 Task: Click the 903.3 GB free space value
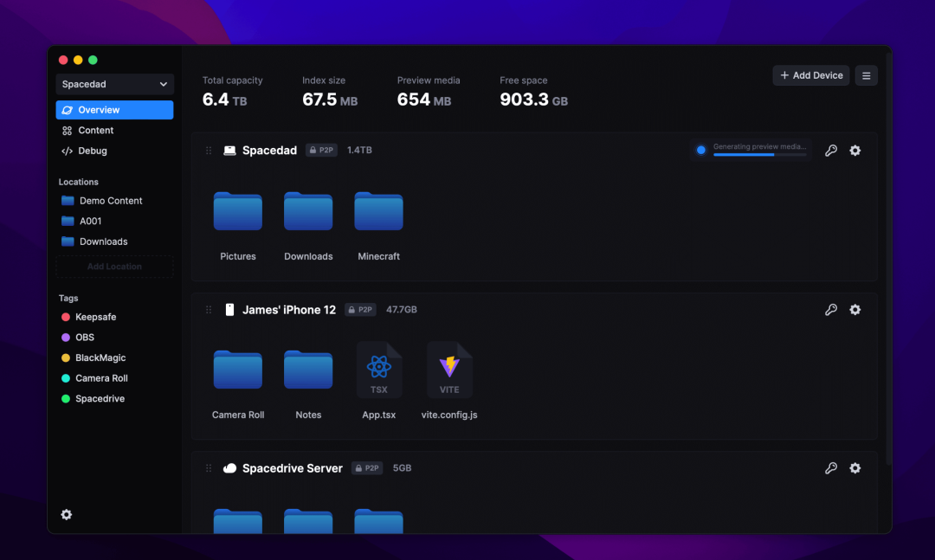pos(533,100)
